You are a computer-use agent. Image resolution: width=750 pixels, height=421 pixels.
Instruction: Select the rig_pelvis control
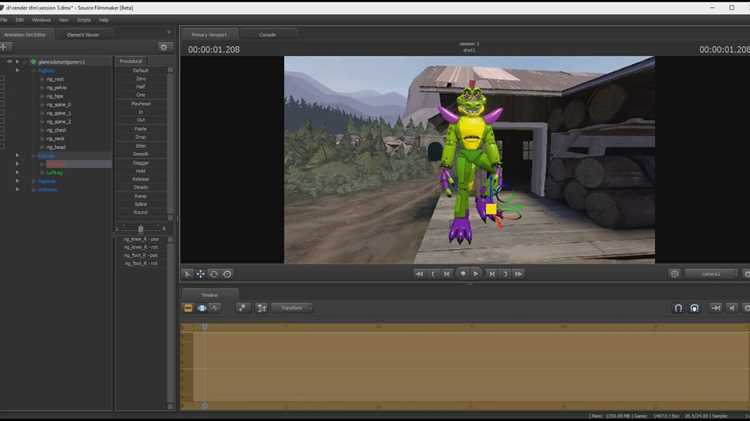(56, 88)
